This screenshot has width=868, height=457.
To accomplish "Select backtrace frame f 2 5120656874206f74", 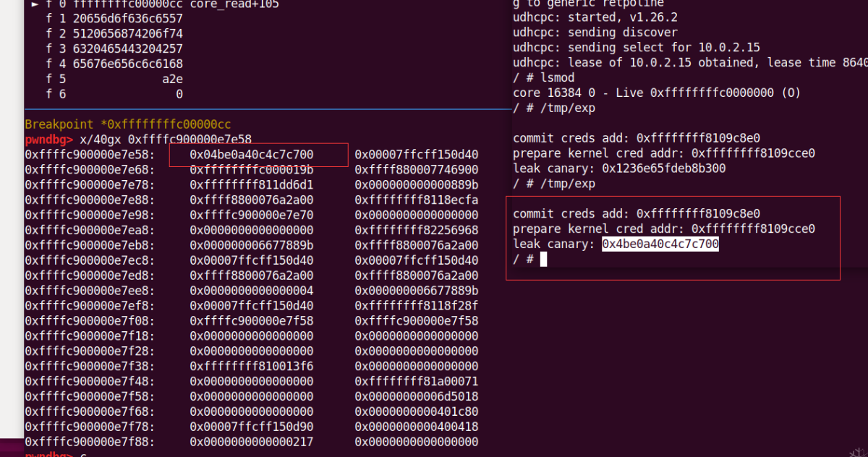I will pos(114,33).
